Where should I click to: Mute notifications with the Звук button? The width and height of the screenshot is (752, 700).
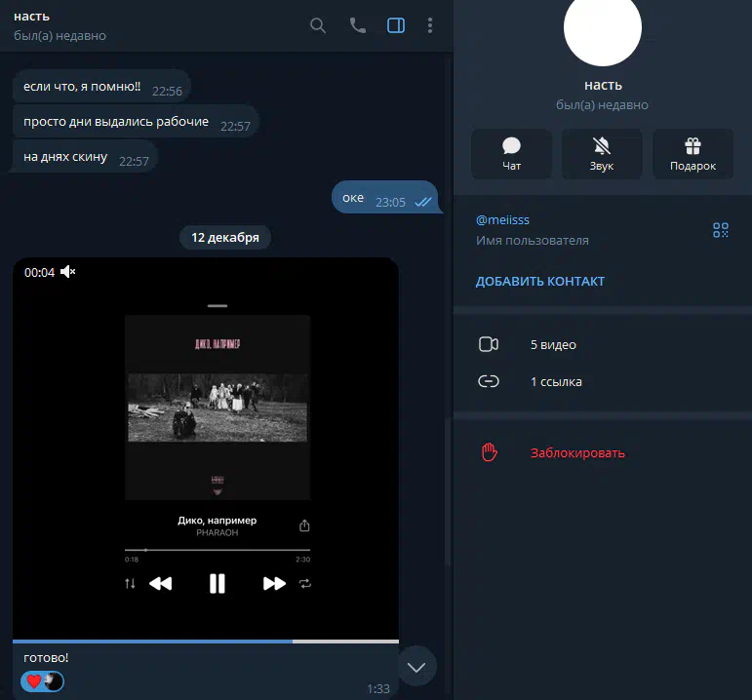pyautogui.click(x=602, y=154)
